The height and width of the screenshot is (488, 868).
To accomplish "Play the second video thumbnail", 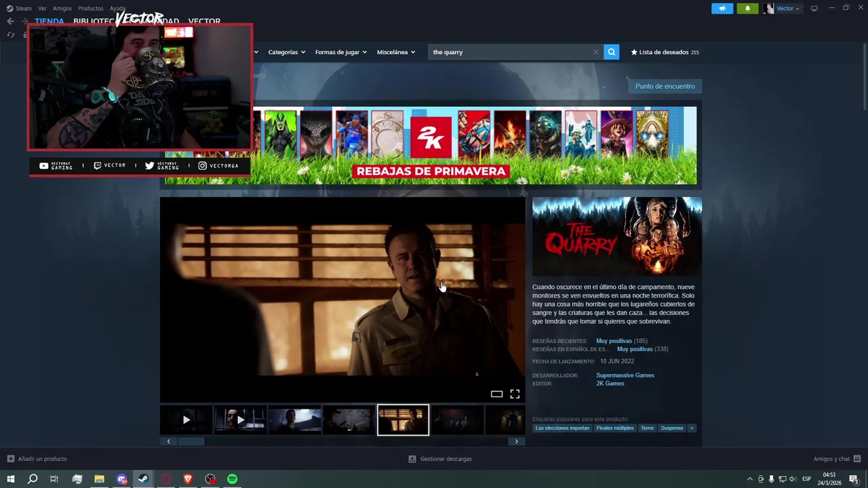I will [240, 420].
